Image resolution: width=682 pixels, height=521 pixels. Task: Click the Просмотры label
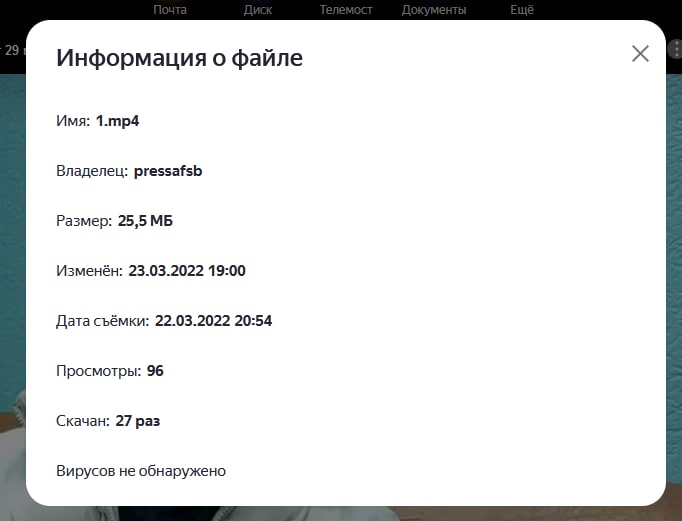point(98,371)
